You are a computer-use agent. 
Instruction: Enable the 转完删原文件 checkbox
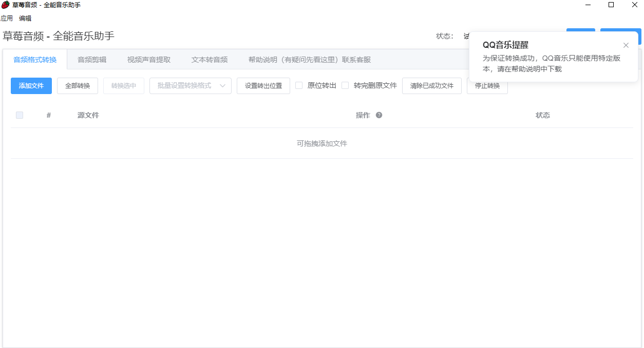click(x=345, y=85)
